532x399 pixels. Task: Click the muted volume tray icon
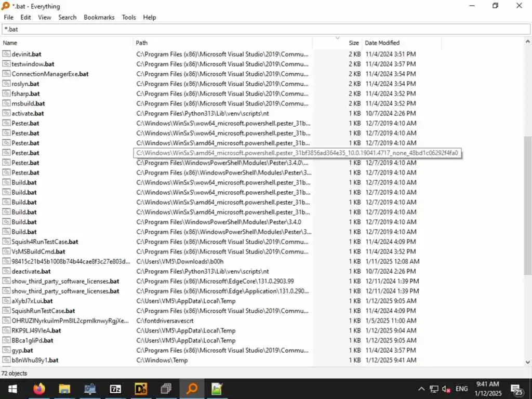coord(446,389)
